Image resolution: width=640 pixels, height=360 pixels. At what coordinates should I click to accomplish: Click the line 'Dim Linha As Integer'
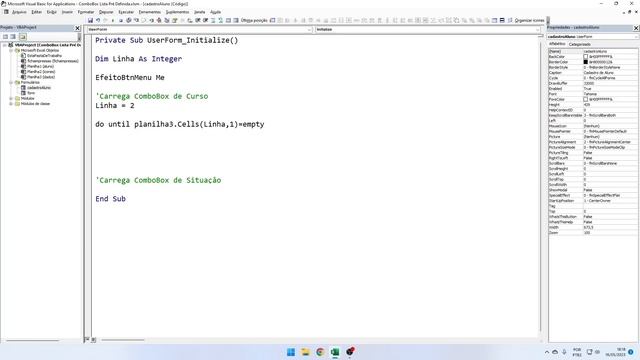click(139, 59)
